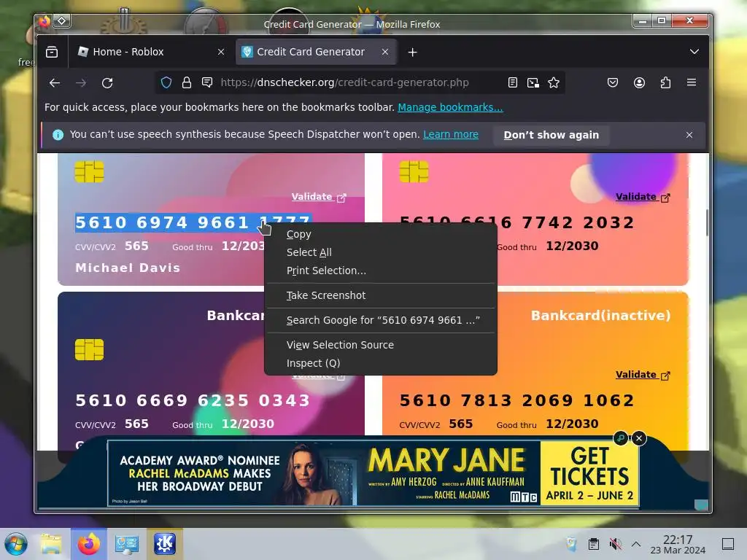Open the site permissions icon in the address bar
This screenshot has height=560, width=747.
pyautogui.click(x=207, y=83)
